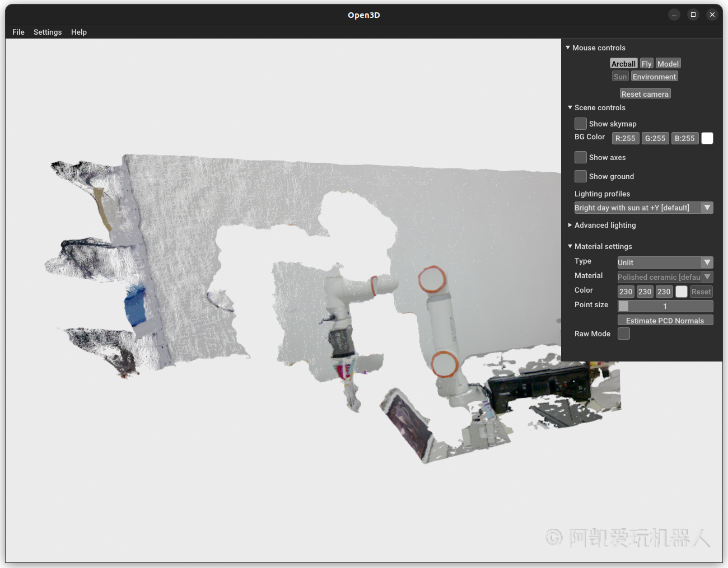Toggle the Show axes checkbox

pyautogui.click(x=581, y=157)
